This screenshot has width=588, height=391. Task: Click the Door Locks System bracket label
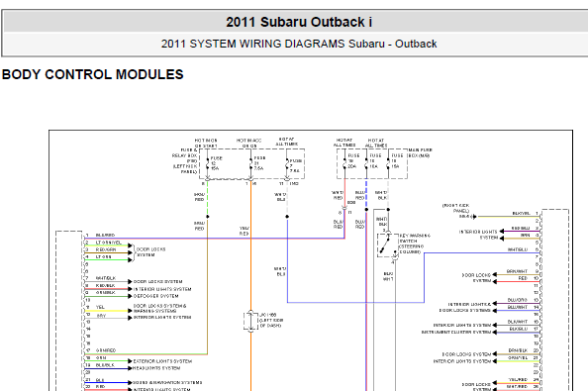[x=150, y=251]
